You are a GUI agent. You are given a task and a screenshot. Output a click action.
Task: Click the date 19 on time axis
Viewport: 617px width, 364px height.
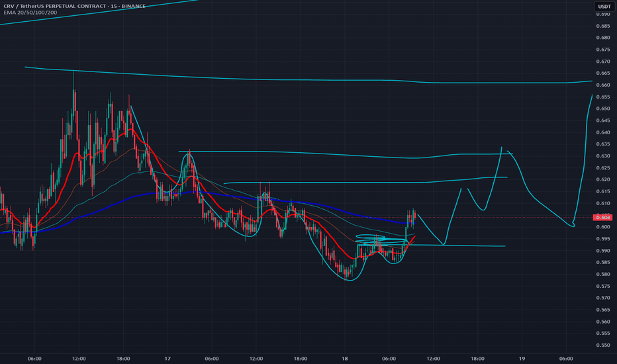pos(522,359)
